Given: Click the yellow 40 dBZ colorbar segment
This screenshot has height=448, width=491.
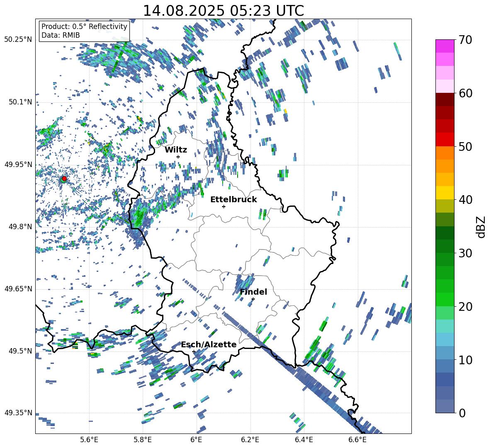Looking at the screenshot, I should pos(445,193).
